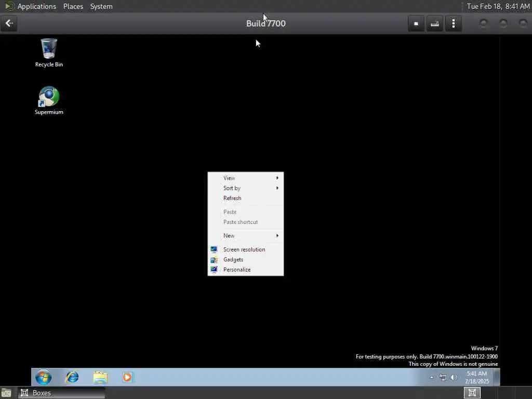Open the Applications menu
This screenshot has height=399, width=532.
[37, 6]
